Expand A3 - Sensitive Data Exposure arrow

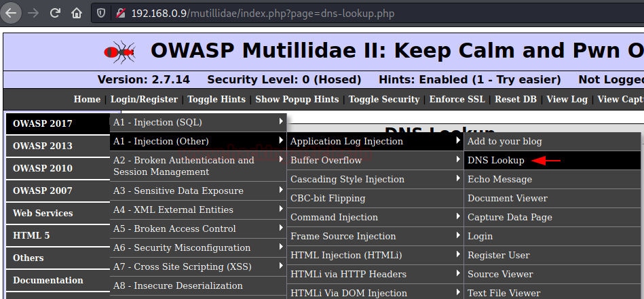coord(281,191)
